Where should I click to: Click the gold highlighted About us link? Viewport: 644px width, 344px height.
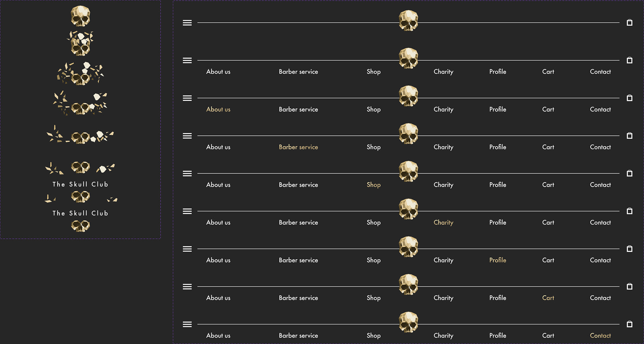tap(218, 109)
